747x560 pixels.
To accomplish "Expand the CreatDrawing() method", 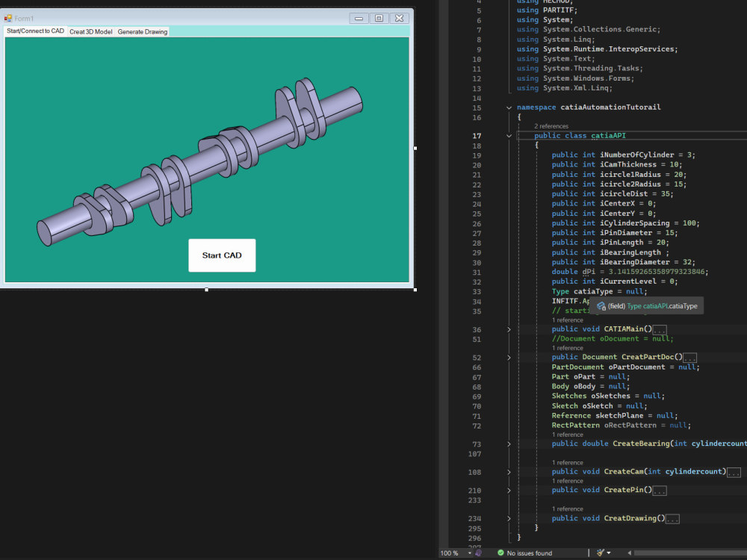I will tap(509, 519).
